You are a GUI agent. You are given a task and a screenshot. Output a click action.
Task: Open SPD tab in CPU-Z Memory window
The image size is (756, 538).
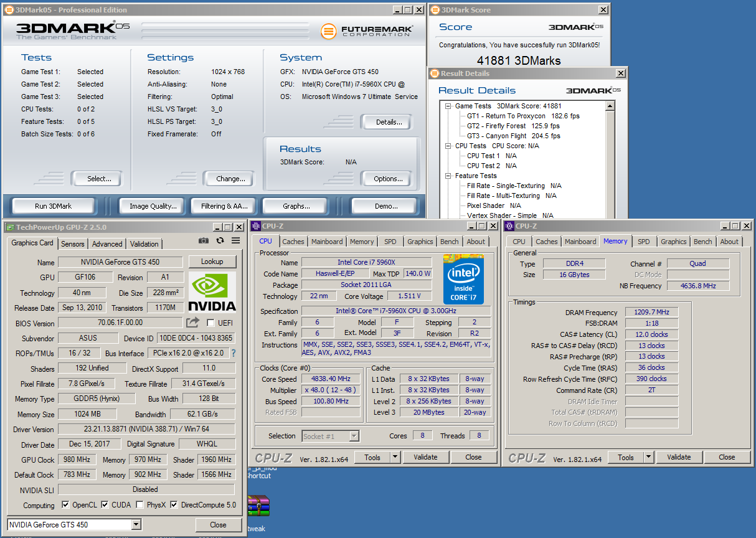pyautogui.click(x=644, y=242)
